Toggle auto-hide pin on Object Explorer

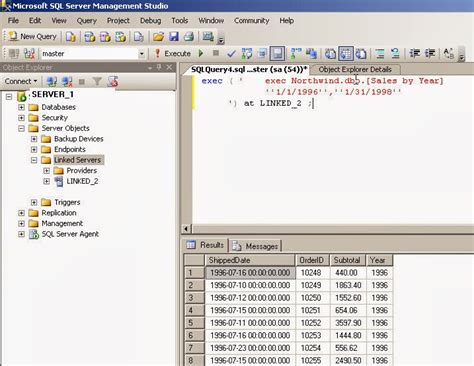click(x=159, y=67)
